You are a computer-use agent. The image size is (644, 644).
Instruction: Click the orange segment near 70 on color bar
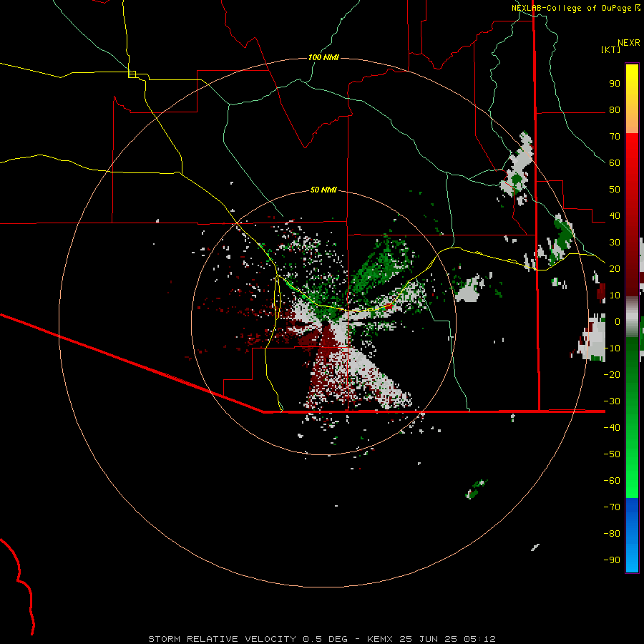(632, 123)
